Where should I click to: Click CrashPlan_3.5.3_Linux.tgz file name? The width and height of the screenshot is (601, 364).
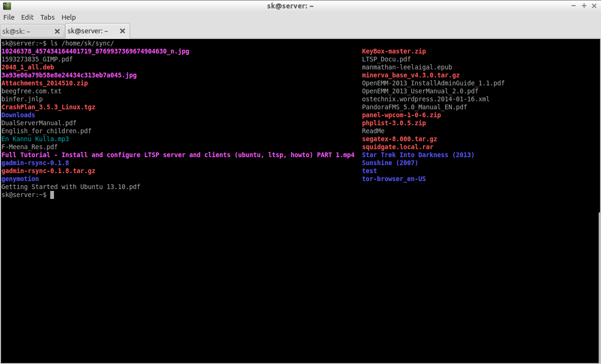(x=48, y=107)
